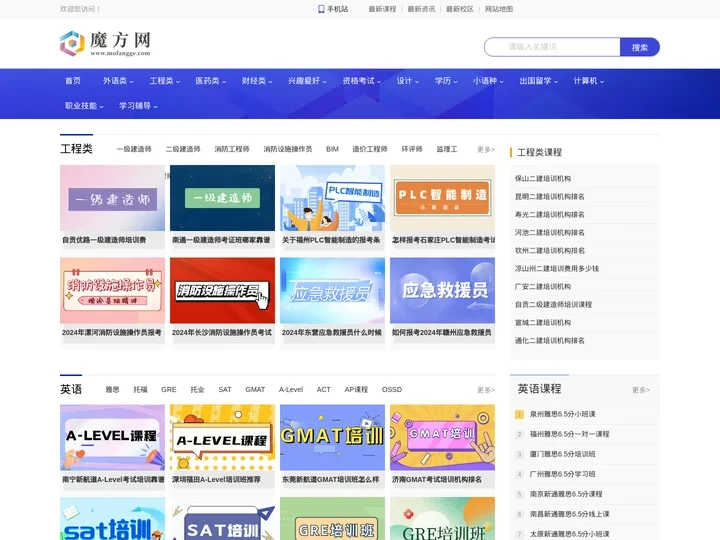Expand the 设计 navigation dropdown

coord(408,81)
